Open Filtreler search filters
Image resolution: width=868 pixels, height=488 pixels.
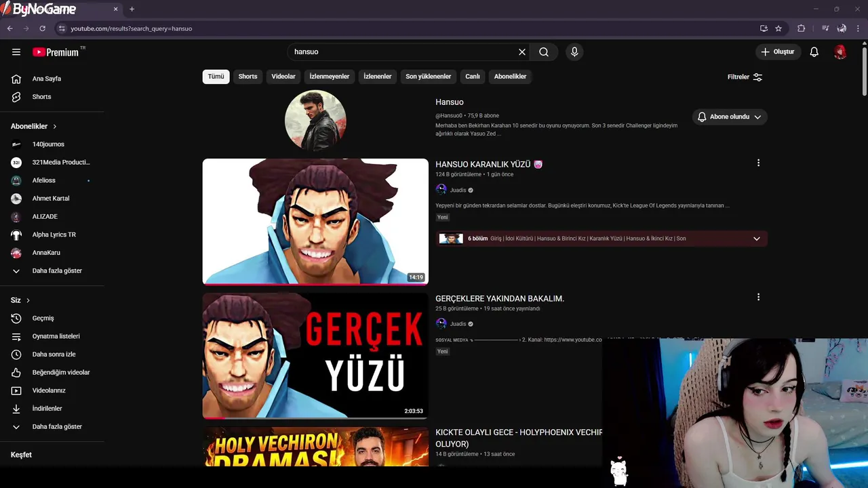(x=745, y=77)
